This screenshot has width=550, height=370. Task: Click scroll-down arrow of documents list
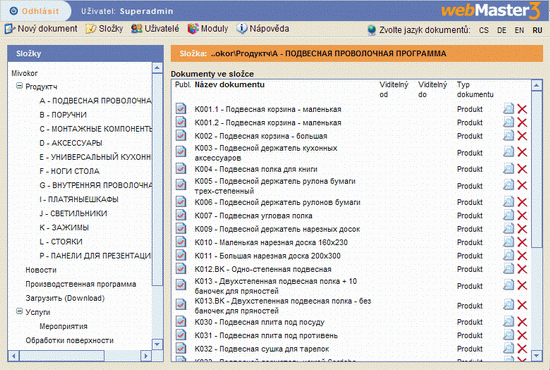pyautogui.click(x=537, y=356)
